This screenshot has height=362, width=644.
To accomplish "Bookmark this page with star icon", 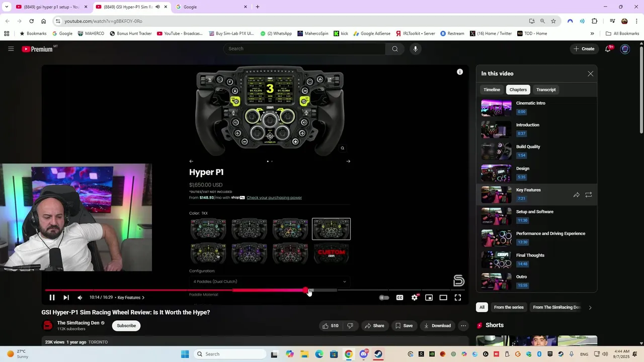I will coord(553,21).
